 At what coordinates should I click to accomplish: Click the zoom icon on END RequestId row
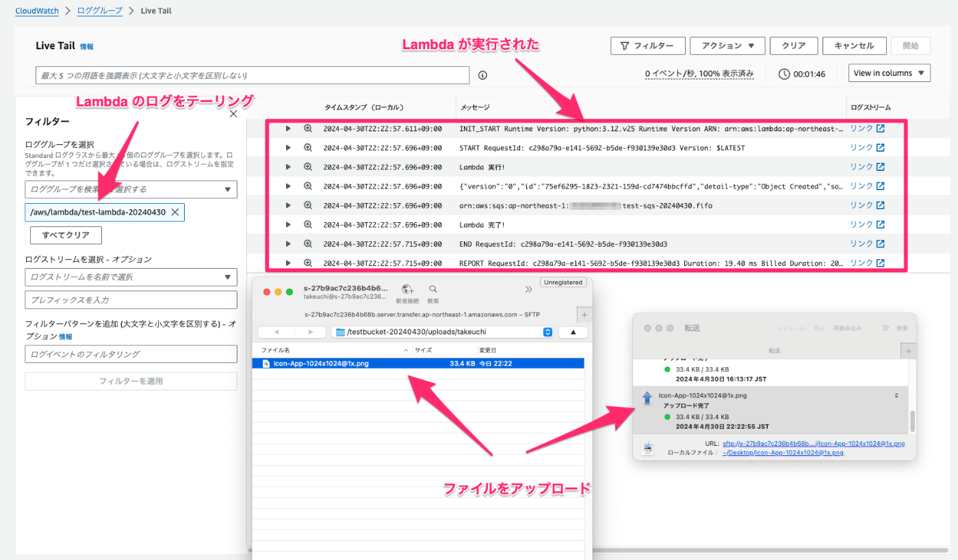(x=308, y=243)
